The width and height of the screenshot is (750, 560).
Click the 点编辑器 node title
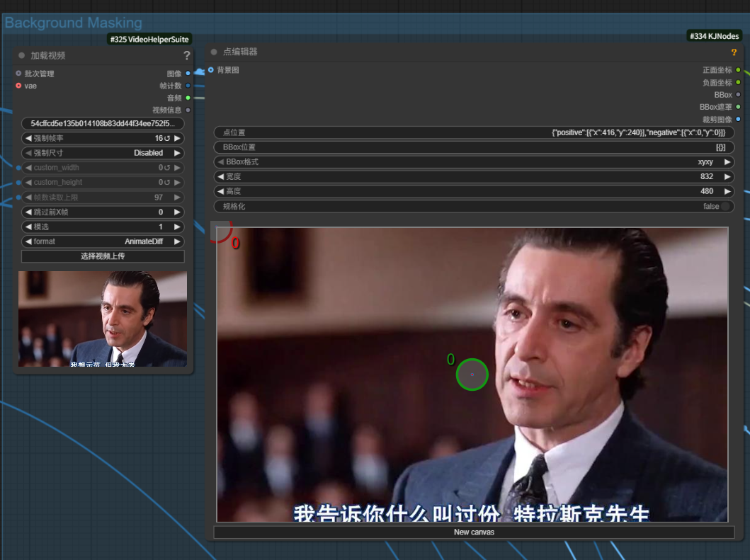coord(240,52)
